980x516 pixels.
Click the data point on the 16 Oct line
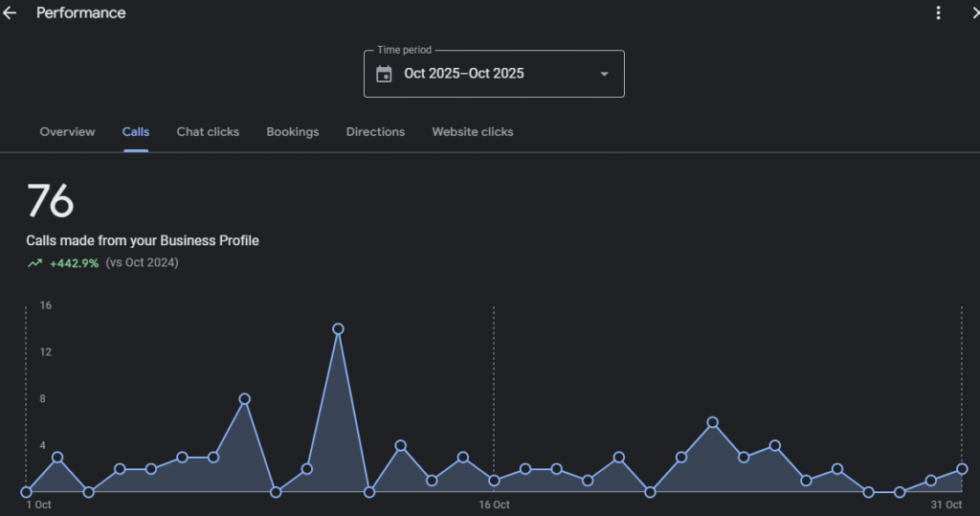[x=494, y=481]
